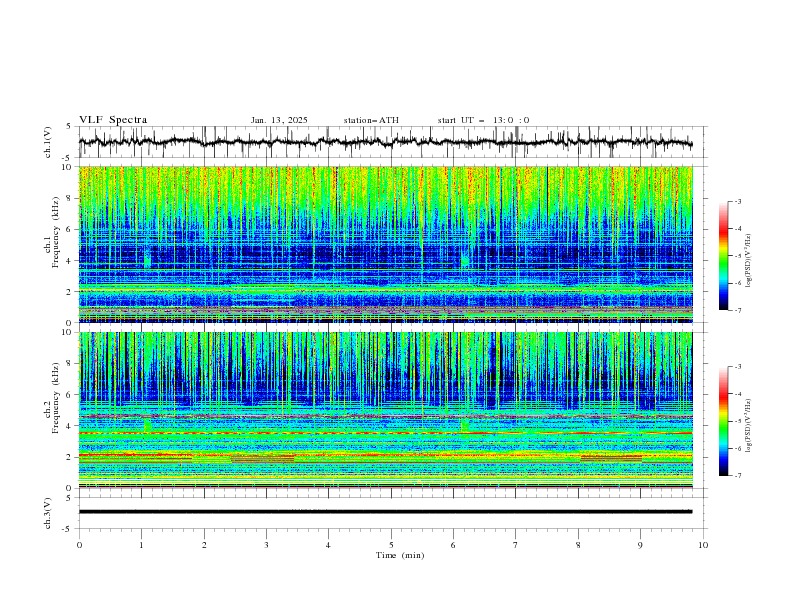Image resolution: width=792 pixels, height=612 pixels.
Task: Click the ch.2 frequency tick label "2"
Action: coord(71,457)
